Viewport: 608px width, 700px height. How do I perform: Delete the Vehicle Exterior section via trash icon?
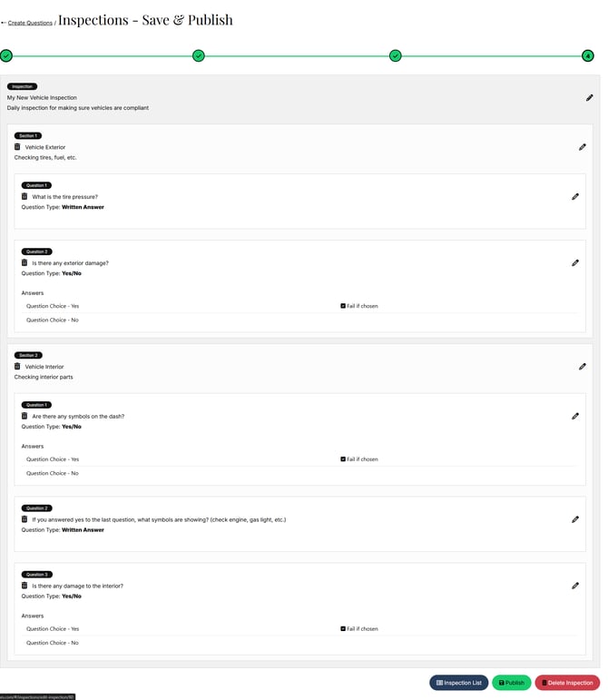(x=17, y=146)
